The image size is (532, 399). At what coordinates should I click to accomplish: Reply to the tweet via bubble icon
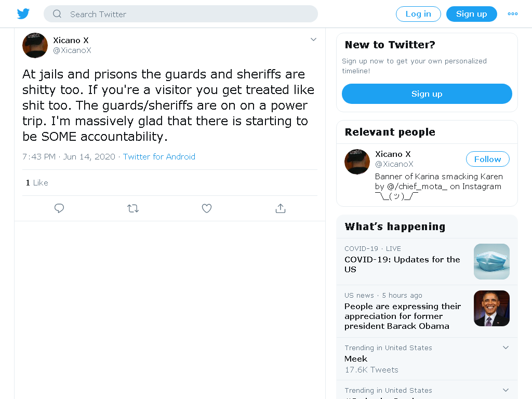pyautogui.click(x=59, y=208)
